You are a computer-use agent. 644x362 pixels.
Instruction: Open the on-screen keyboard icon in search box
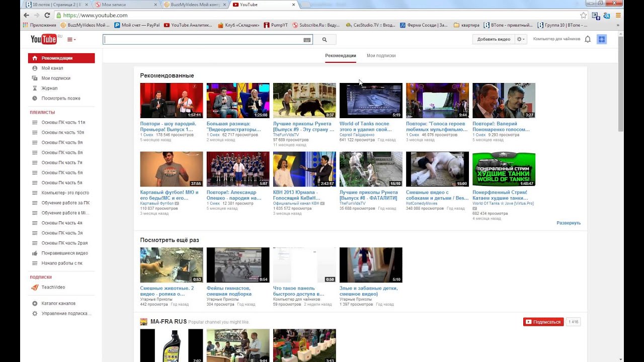(x=307, y=40)
